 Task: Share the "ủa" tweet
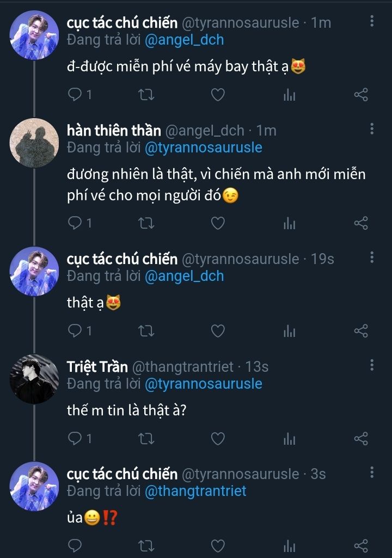pyautogui.click(x=361, y=545)
